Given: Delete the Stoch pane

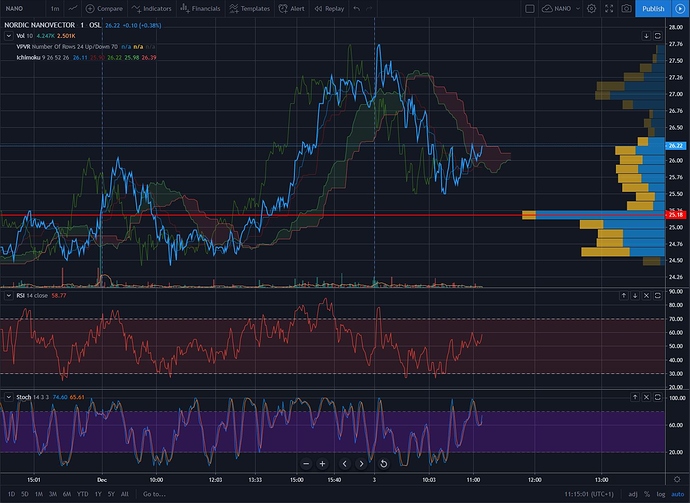Looking at the screenshot, I should tap(646, 397).
